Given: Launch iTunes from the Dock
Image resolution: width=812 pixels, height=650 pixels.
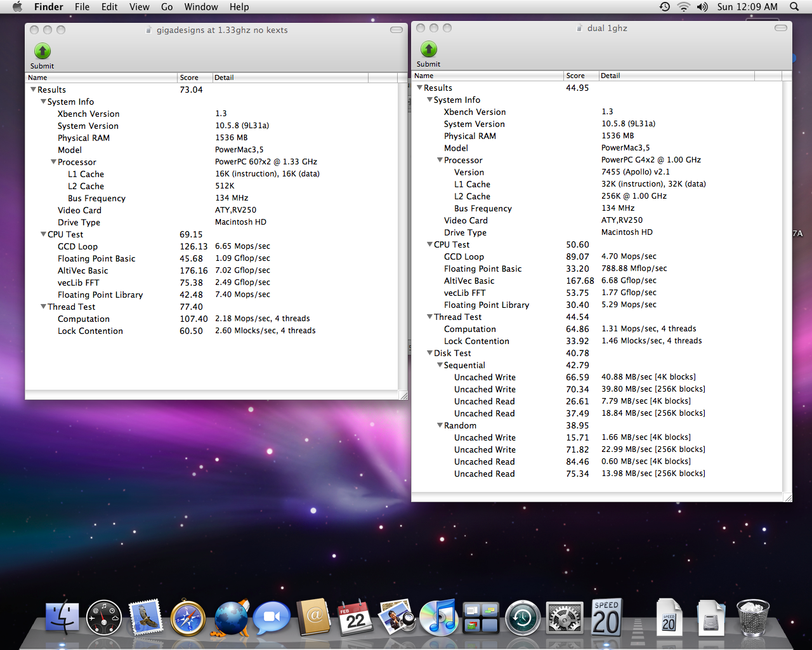Looking at the screenshot, I should [439, 618].
